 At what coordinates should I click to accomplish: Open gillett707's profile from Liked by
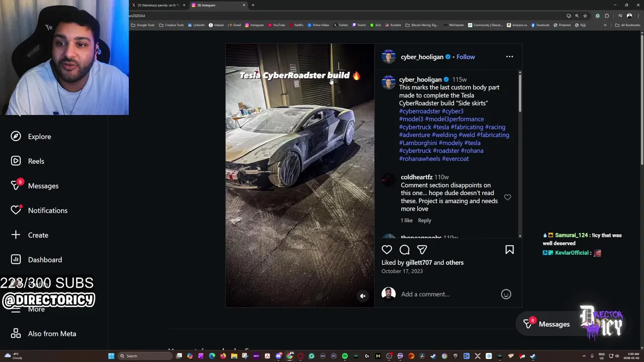point(419,262)
